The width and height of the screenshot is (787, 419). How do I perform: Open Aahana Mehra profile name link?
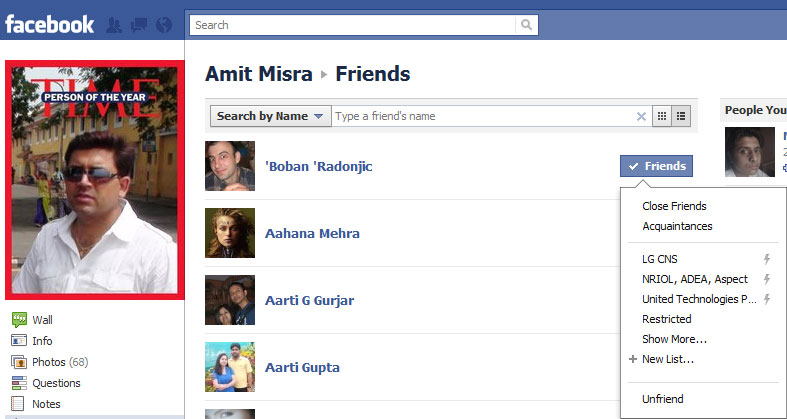(x=312, y=233)
